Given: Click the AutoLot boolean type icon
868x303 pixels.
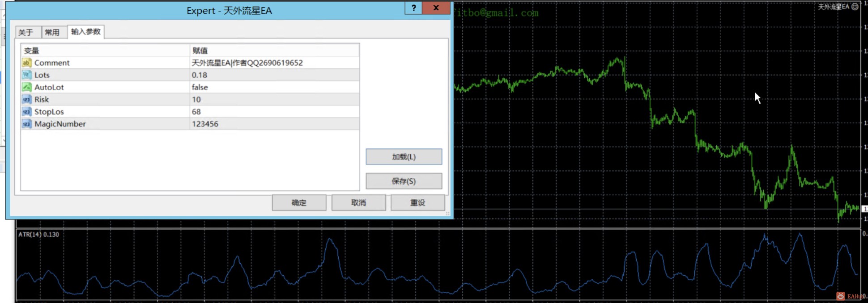Looking at the screenshot, I should (26, 87).
